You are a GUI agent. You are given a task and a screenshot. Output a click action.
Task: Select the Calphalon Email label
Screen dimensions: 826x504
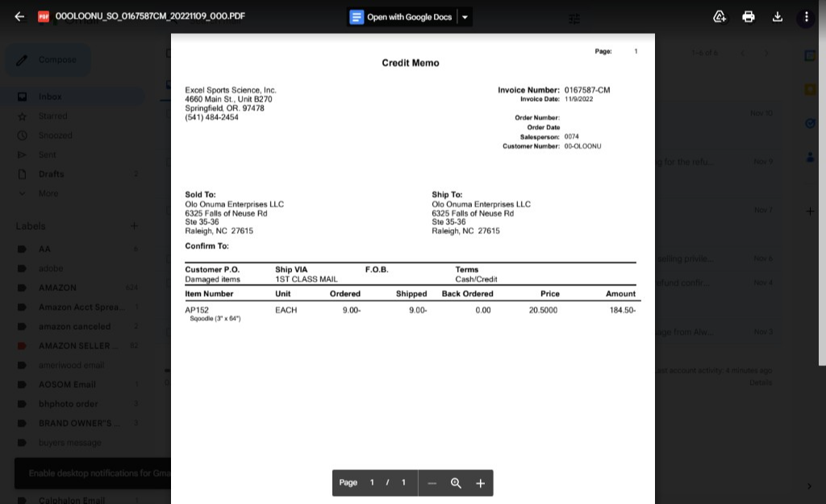point(72,500)
